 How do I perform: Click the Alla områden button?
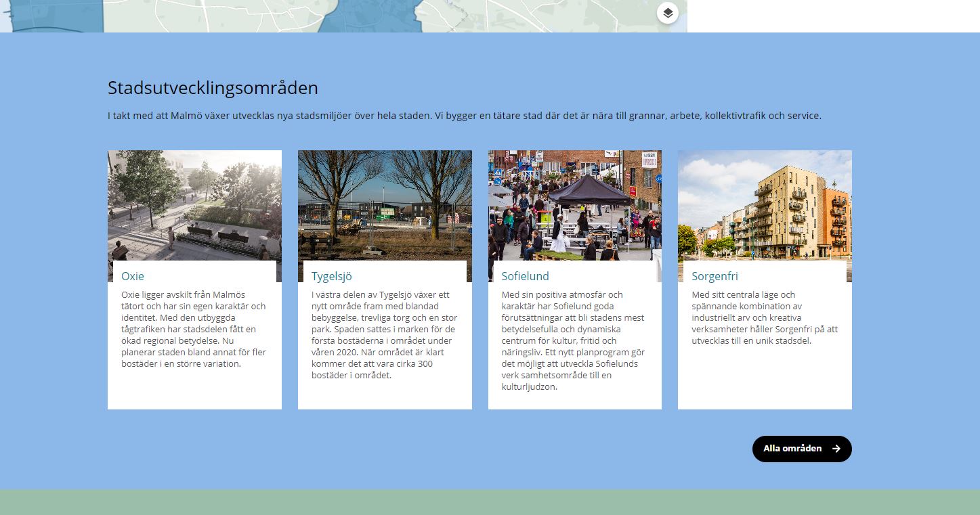coord(801,449)
